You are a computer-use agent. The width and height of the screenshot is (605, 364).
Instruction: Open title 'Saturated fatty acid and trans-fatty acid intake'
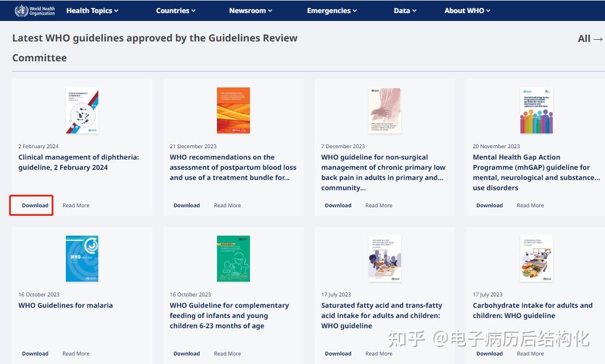tap(382, 315)
